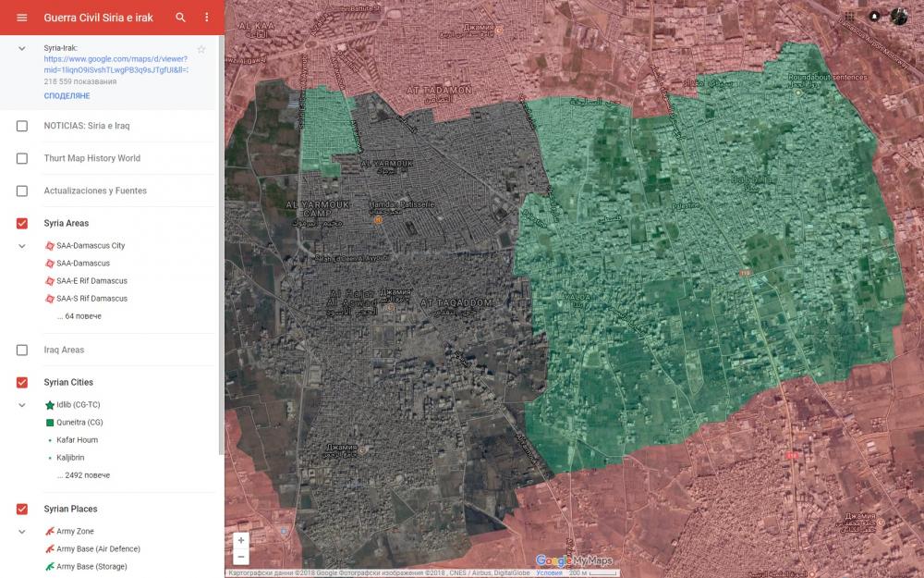Viewport: 924px width, 578px height.
Task: Collapse the Syrian Cities layer list
Action: click(x=22, y=405)
